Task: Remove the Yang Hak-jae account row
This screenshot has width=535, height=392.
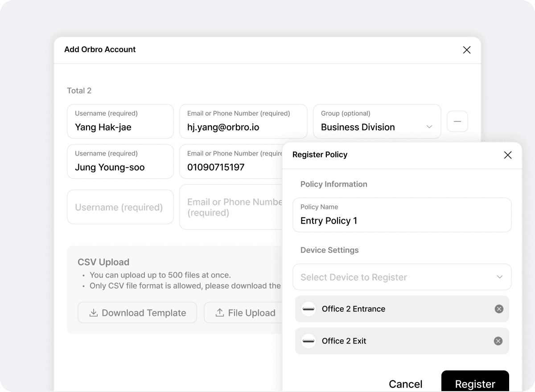Action: 457,121
